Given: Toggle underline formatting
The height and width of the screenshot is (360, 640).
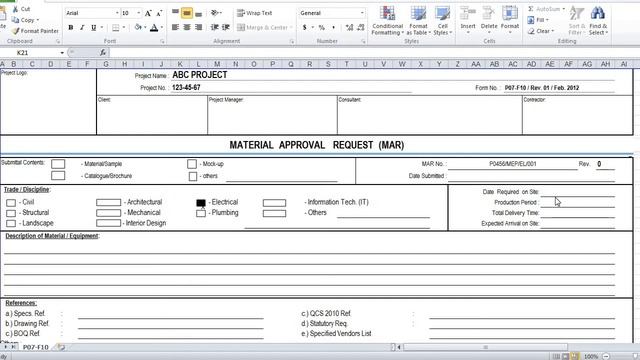Looking at the screenshot, I should (93, 27).
